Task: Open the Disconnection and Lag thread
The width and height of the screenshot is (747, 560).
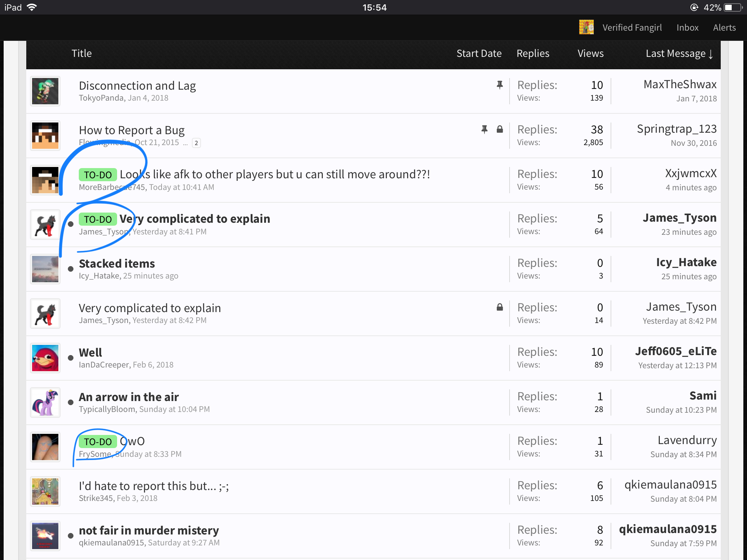Action: (x=137, y=86)
